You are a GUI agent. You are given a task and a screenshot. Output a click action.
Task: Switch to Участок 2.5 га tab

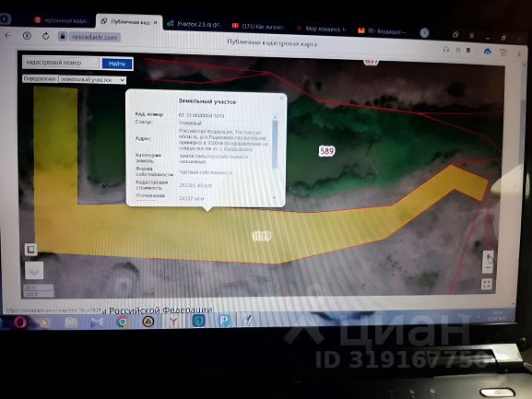coord(194,24)
